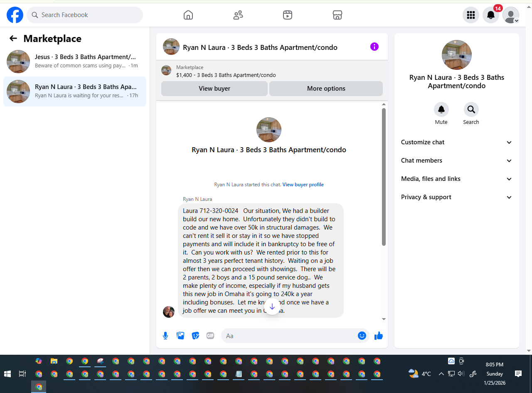Open the Friends icon in top navigation

pos(238,15)
